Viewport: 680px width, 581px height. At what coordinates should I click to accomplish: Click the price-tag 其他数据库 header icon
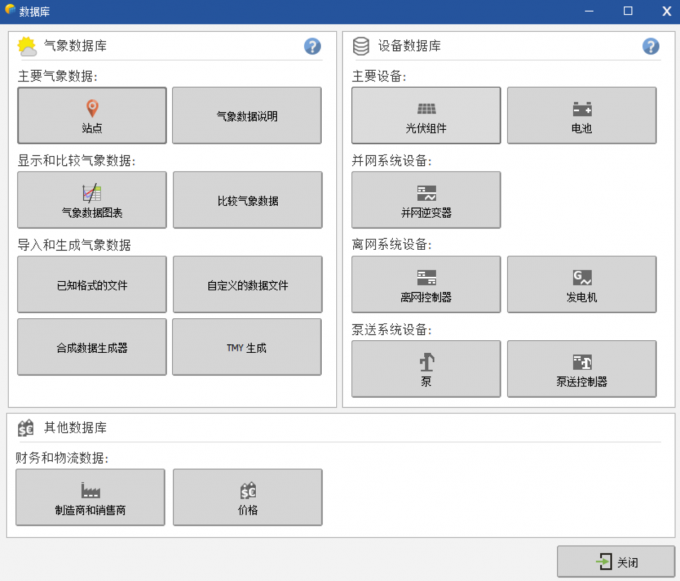click(x=26, y=428)
